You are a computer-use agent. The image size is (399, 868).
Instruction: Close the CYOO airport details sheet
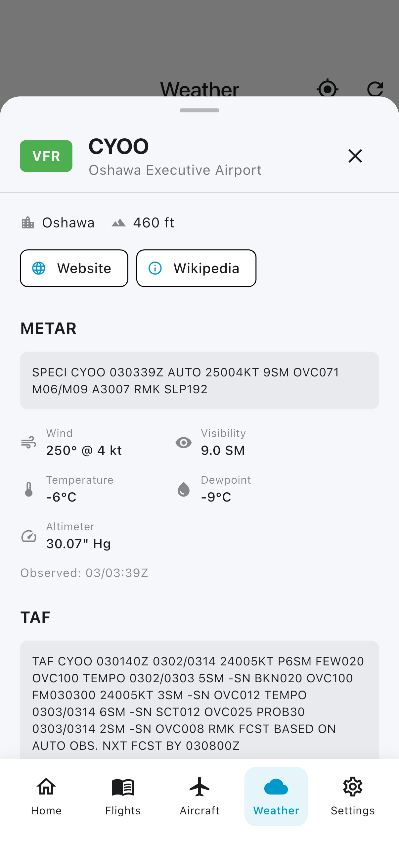(x=355, y=156)
